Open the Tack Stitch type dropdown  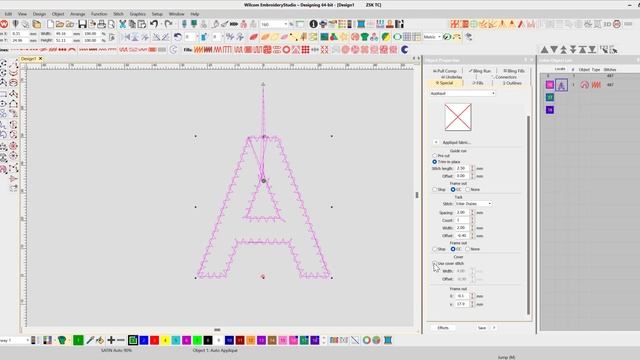click(473, 203)
